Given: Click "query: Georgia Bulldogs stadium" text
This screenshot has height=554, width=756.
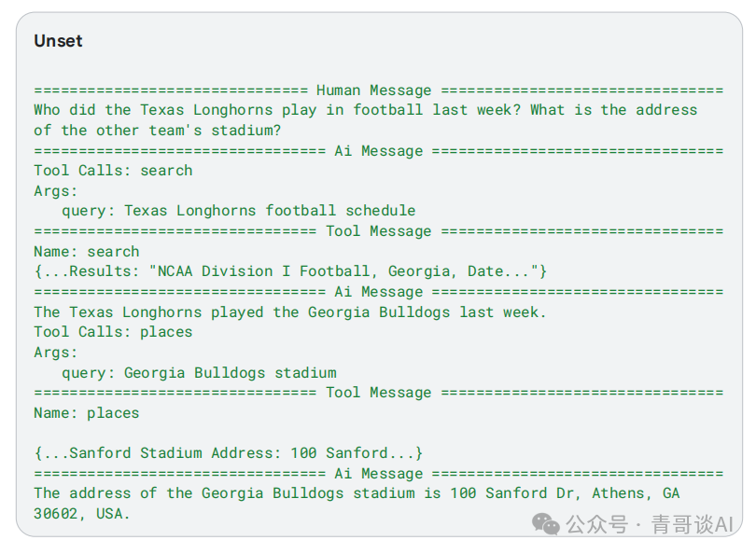Looking at the screenshot, I should 199,373.
